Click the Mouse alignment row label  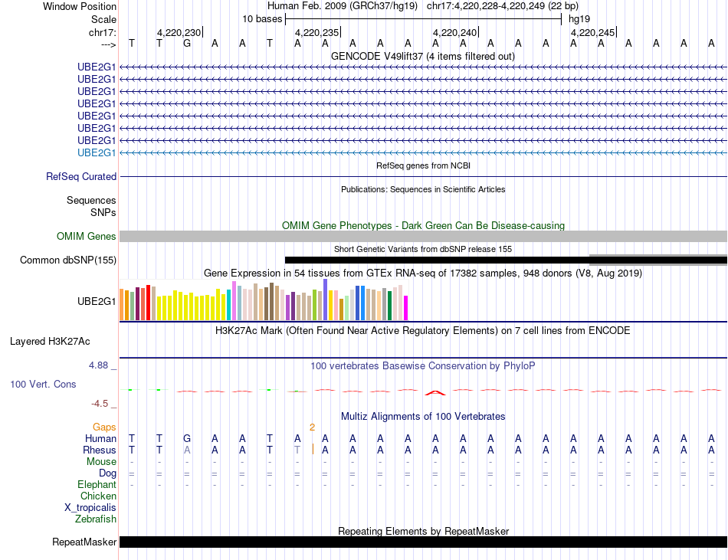pyautogui.click(x=101, y=462)
